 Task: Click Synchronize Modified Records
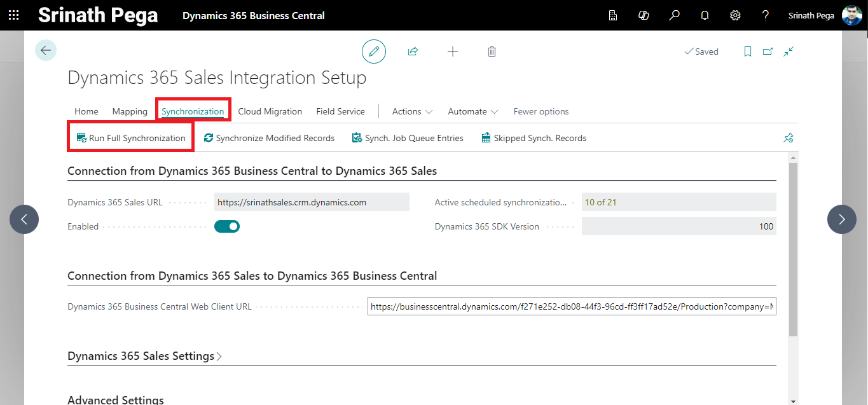pyautogui.click(x=269, y=138)
